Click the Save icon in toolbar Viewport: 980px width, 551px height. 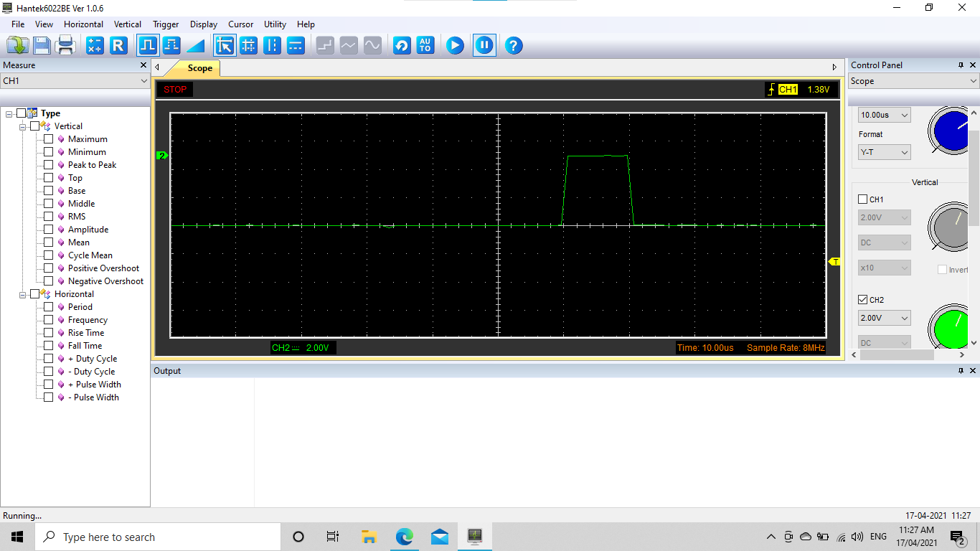(x=42, y=46)
